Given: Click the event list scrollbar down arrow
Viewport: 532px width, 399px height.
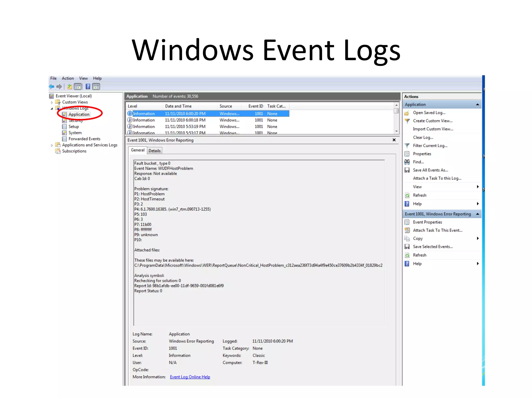Looking at the screenshot, I should click(x=396, y=131).
